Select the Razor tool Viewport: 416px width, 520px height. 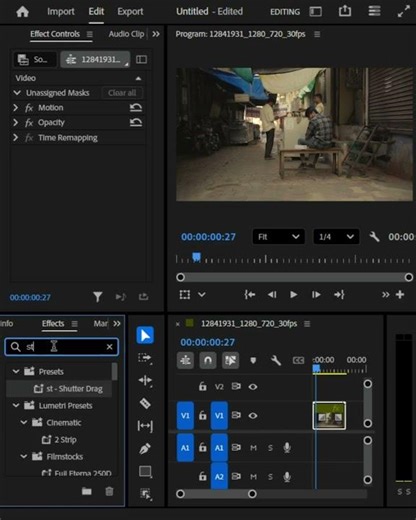[145, 403]
